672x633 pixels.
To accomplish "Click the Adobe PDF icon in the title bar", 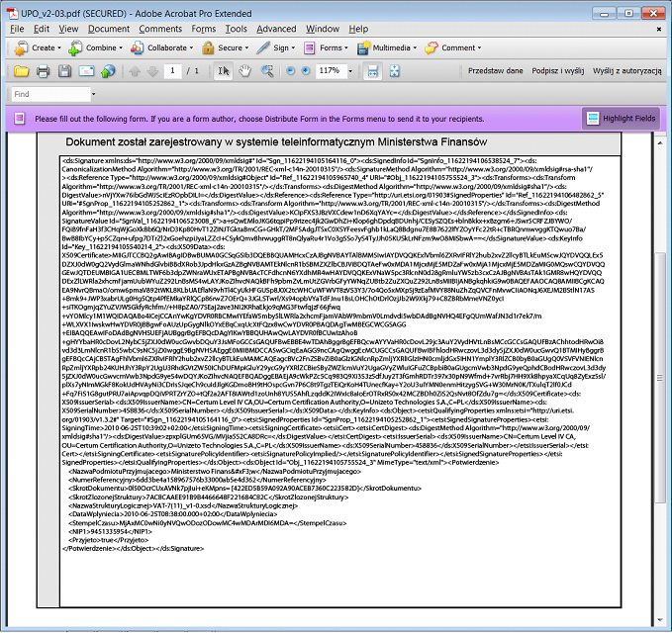I will (13, 14).
